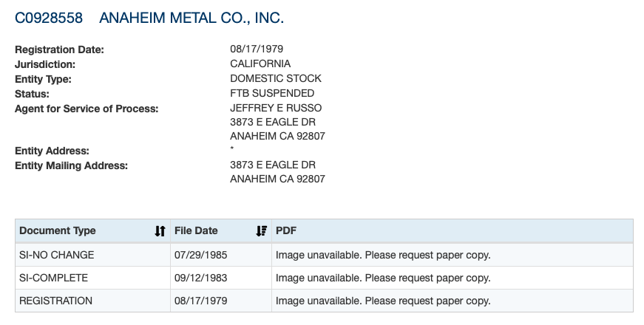
Task: Click the 07/29/1985 file date cell
Action: pyautogui.click(x=200, y=256)
